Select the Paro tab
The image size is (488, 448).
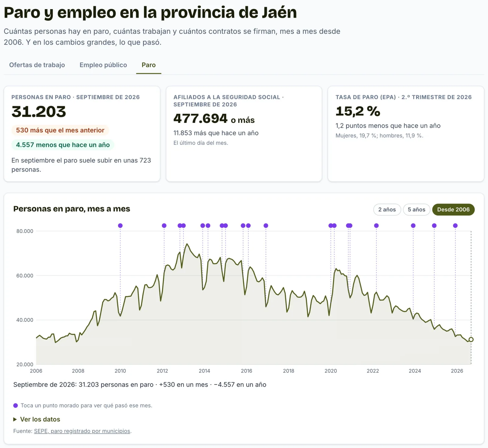point(149,65)
